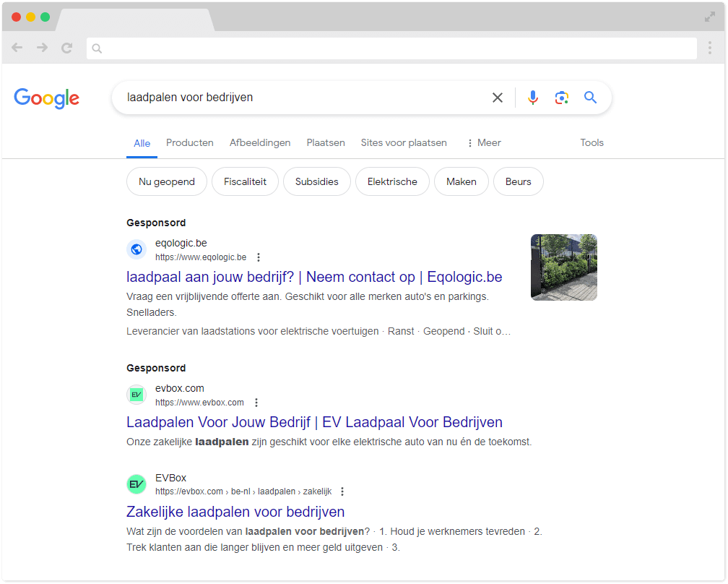Apply the Maken filter chip

point(461,181)
